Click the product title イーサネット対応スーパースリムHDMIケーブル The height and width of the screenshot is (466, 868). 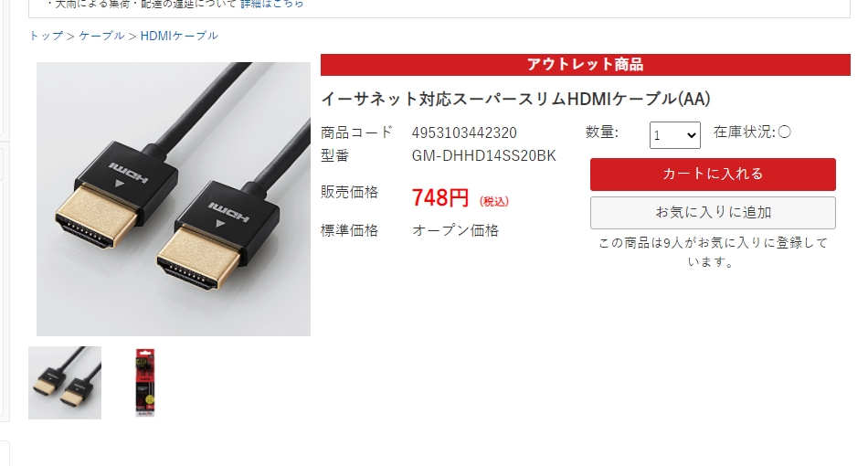pyautogui.click(x=515, y=99)
